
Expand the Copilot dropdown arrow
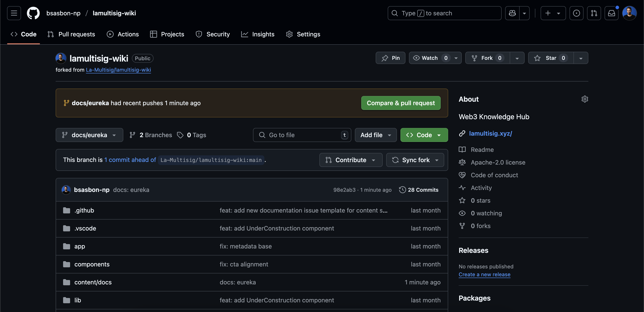click(x=524, y=13)
